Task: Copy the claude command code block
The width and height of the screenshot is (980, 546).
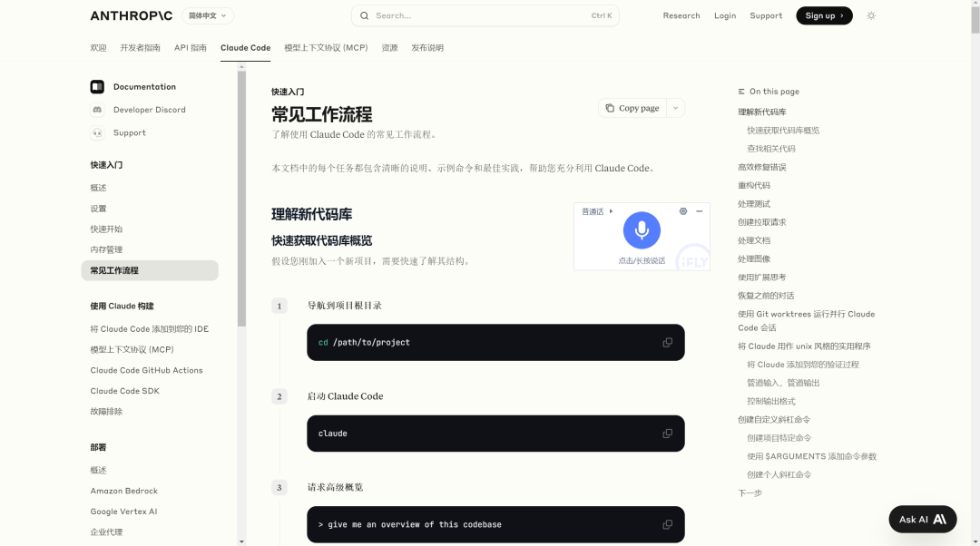Action: coord(668,434)
